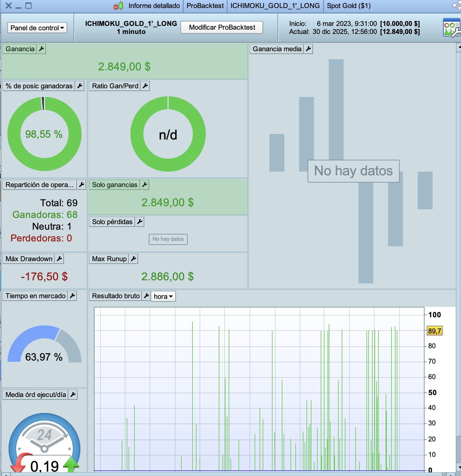Open the hora period dropdown
Screen dimensions: 461x476
coord(163,296)
